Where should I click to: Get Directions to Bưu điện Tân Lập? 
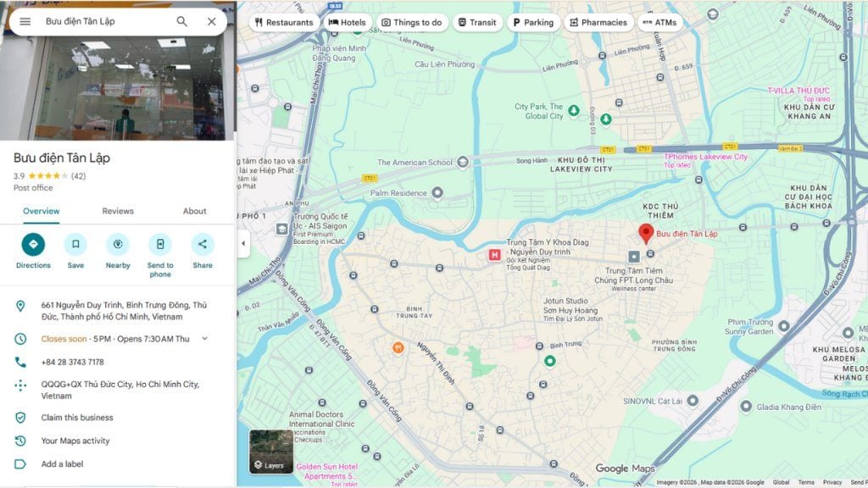pos(33,245)
